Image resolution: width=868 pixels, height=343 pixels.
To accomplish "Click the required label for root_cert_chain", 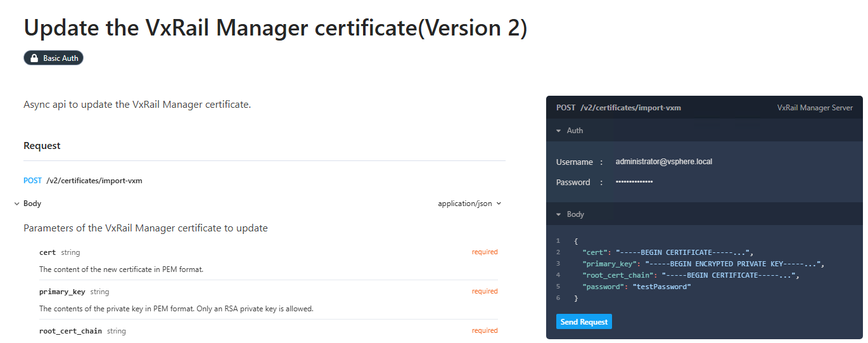I will click(x=485, y=331).
